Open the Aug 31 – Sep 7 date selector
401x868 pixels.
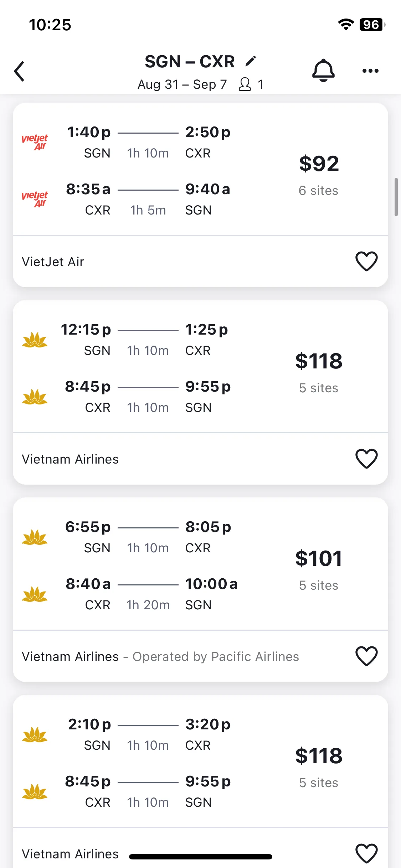coord(182,84)
